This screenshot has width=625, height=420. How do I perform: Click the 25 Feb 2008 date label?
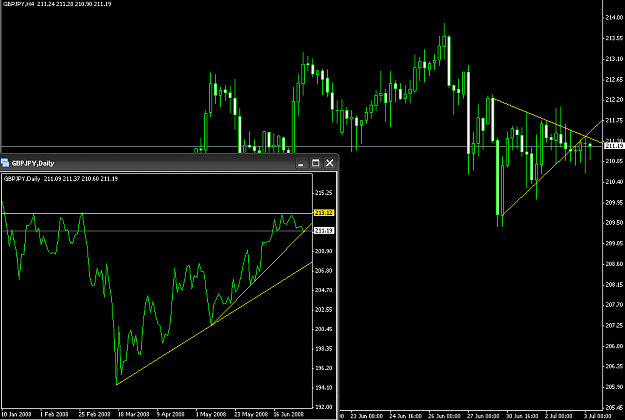coord(94,414)
